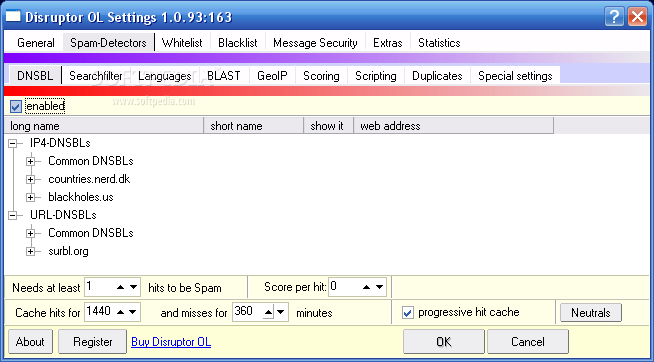The width and height of the screenshot is (654, 362).
Task: Open the Scripting sub-tab
Action: point(376,75)
